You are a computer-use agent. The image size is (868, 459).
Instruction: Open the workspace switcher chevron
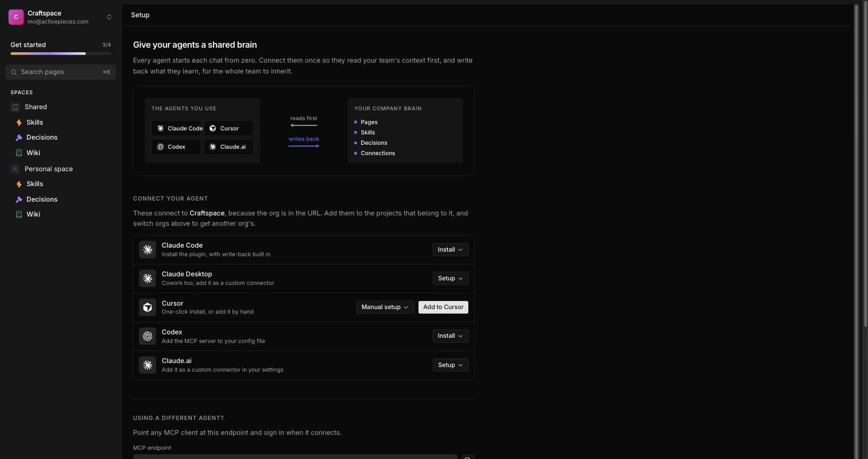(x=109, y=17)
